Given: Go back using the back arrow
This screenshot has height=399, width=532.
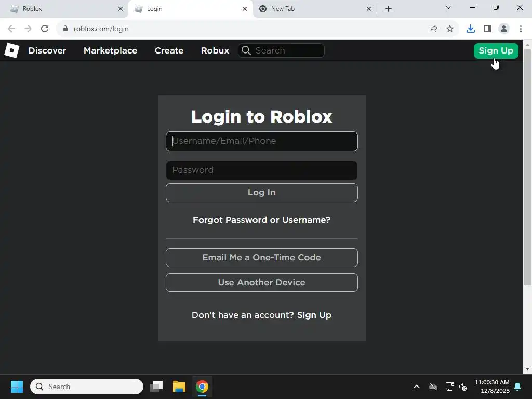Looking at the screenshot, I should tap(11, 29).
